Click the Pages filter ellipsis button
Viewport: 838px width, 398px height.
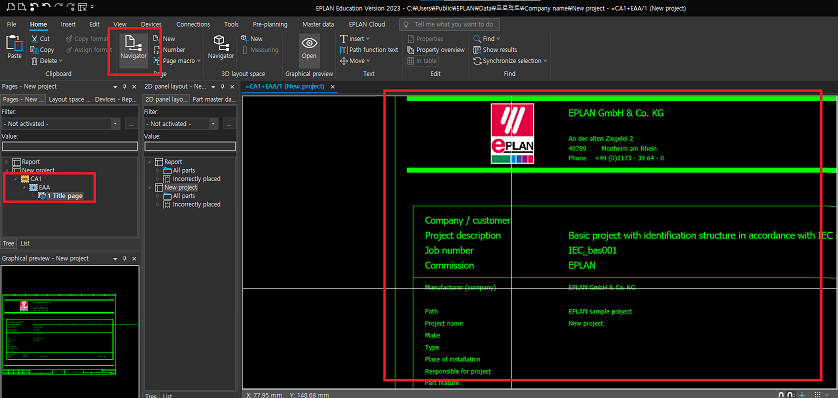click(131, 123)
